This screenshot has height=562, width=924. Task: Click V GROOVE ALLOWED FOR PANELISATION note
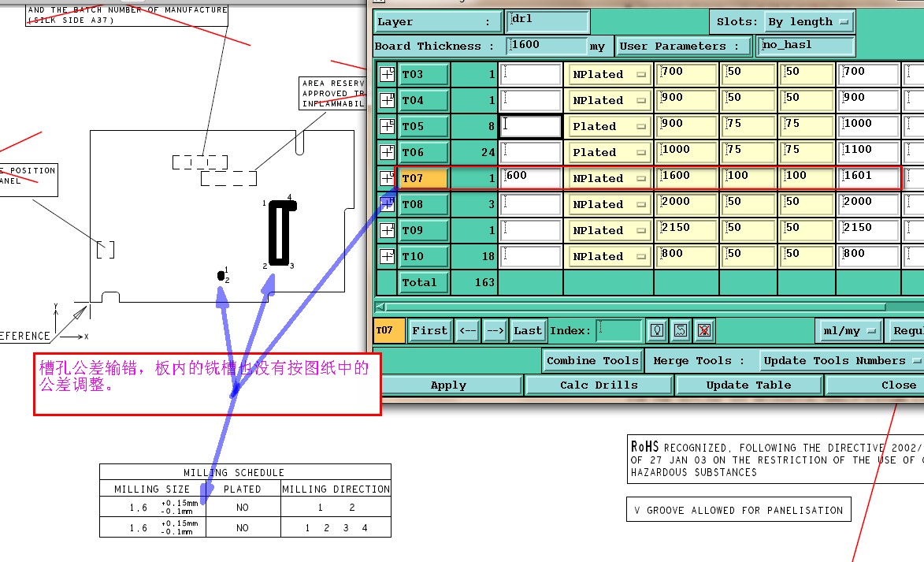click(738, 510)
